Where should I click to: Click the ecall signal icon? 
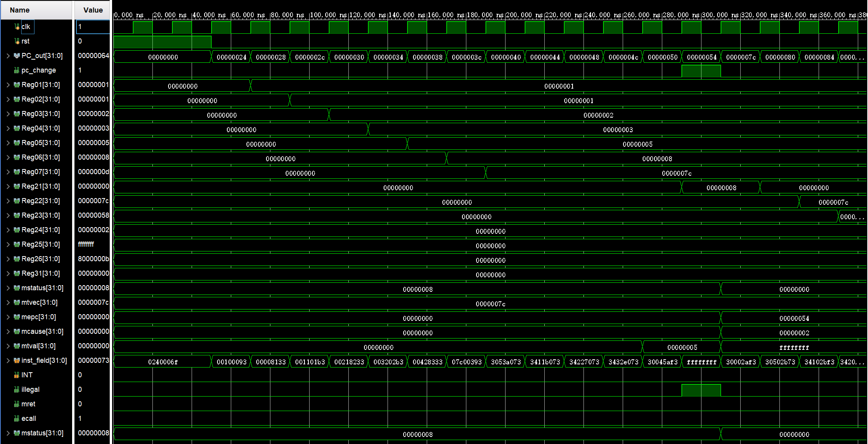[x=16, y=419]
